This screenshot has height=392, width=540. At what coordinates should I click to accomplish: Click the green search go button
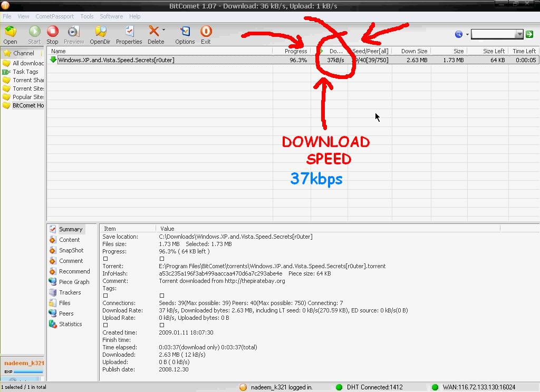click(529, 34)
